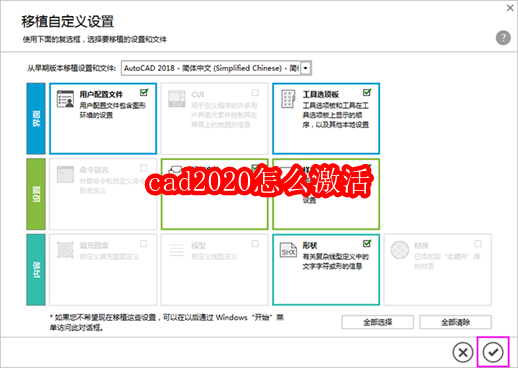Confirm migration with the circled checkmark

493,352
